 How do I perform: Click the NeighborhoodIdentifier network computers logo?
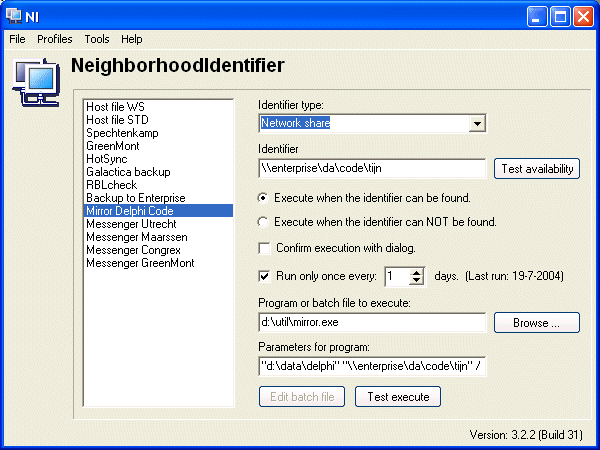click(x=36, y=82)
